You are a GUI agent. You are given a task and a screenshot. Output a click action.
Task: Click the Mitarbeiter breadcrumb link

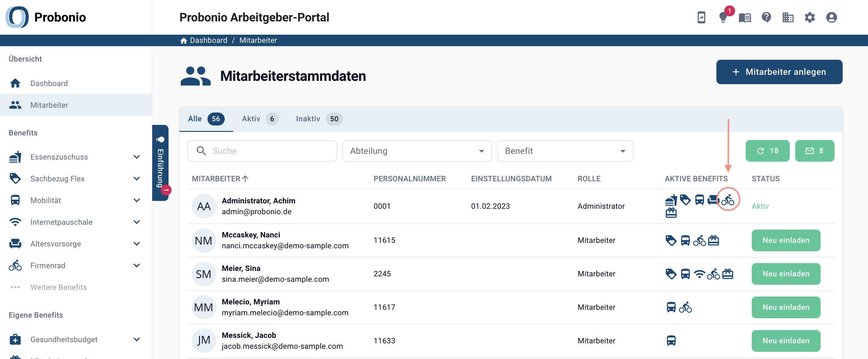coord(258,40)
